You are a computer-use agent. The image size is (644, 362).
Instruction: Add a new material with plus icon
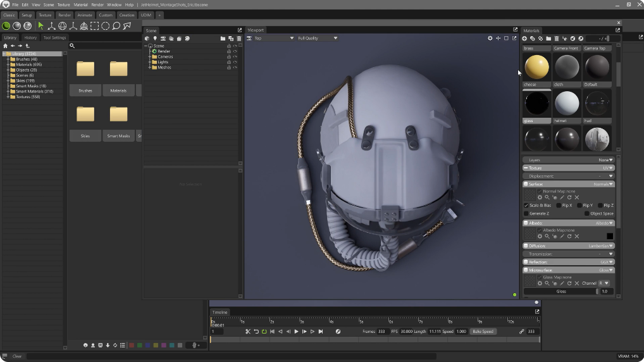coord(524,39)
